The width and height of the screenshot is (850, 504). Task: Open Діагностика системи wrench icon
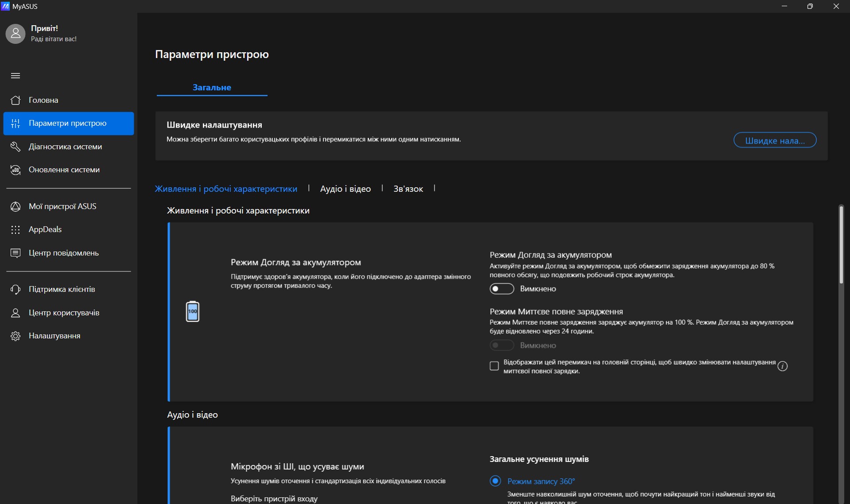(16, 147)
